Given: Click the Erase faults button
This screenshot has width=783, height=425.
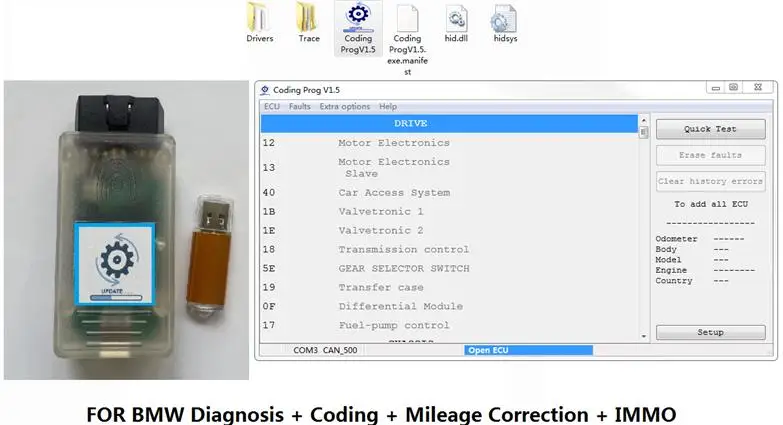Looking at the screenshot, I should 710,155.
